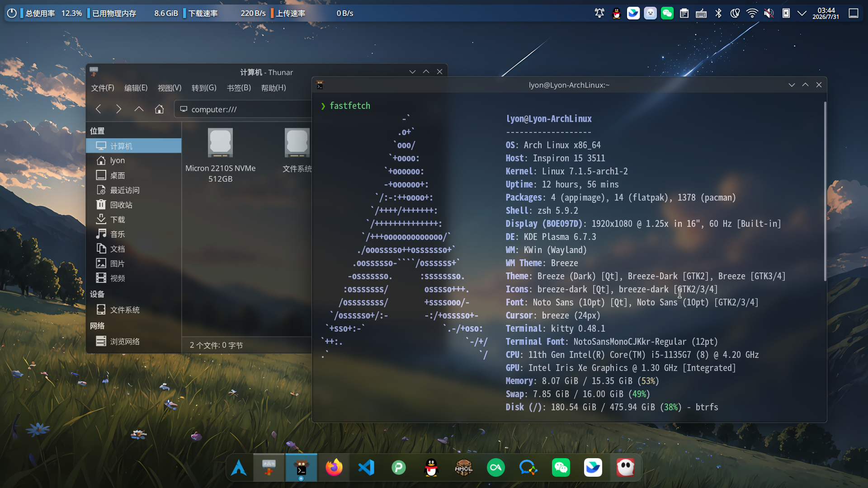Open 下载 in Thunar sidebar
The height and width of the screenshot is (488, 868).
coord(134,220)
